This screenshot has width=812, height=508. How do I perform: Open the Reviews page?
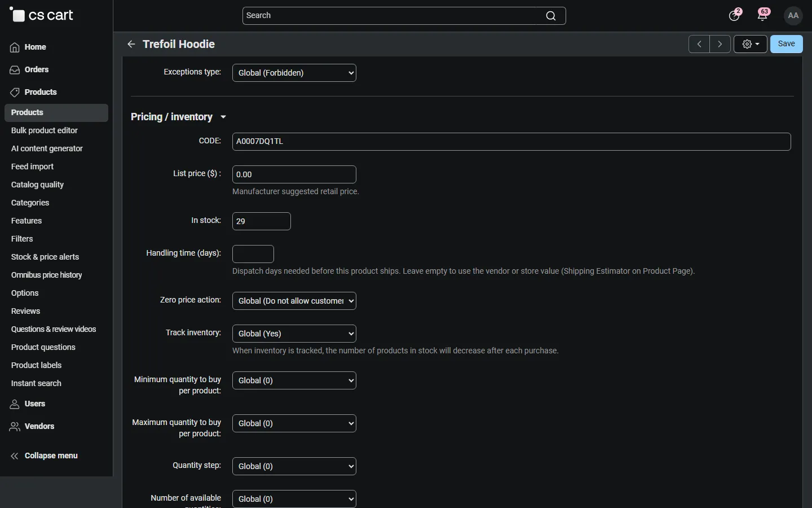[25, 312]
